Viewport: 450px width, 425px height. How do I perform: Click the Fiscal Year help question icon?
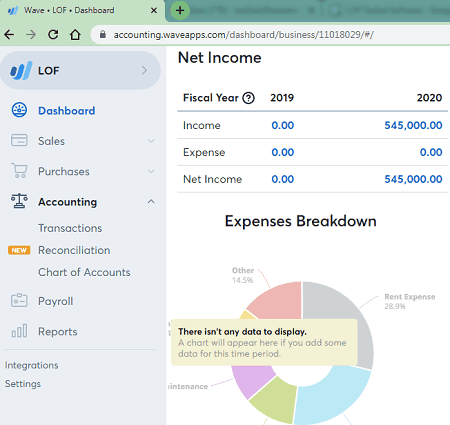tap(248, 98)
